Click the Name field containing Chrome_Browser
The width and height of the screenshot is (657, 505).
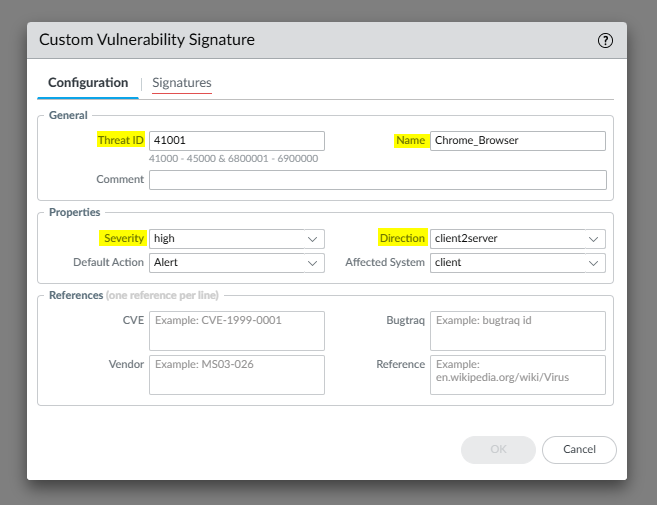(518, 141)
